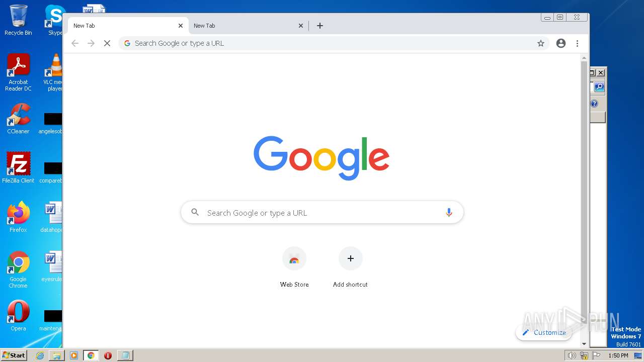Viewport: 644px width, 362px height.
Task: Click the Add shortcut button
Action: click(x=350, y=267)
